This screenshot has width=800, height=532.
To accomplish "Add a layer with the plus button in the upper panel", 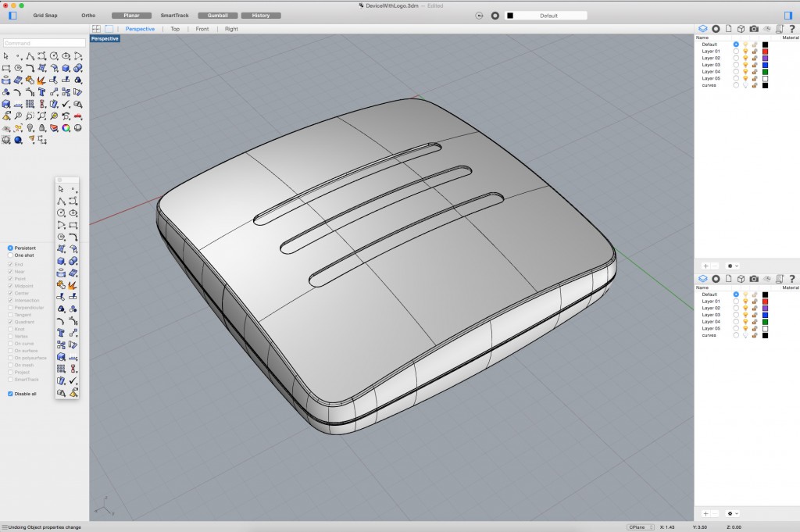I will click(x=705, y=266).
